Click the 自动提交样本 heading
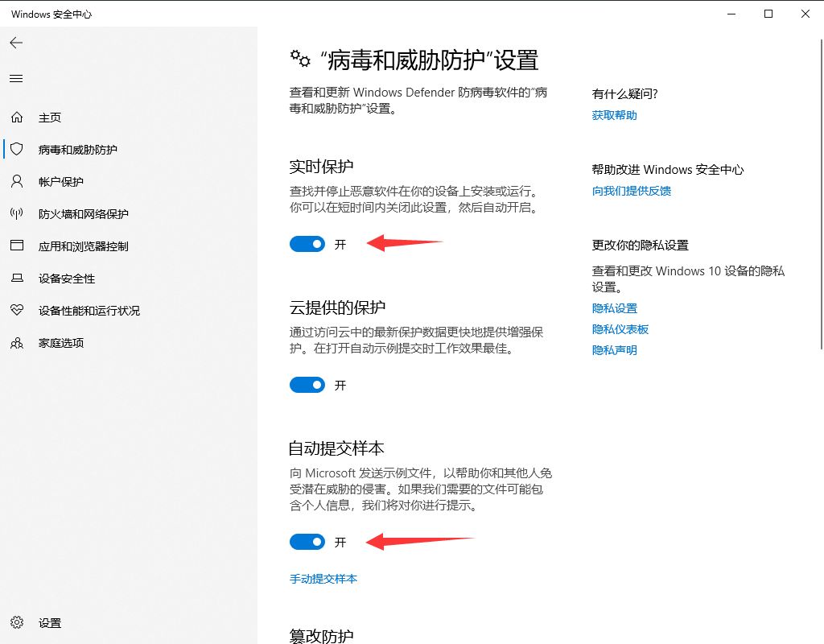824x644 pixels. tap(336, 448)
